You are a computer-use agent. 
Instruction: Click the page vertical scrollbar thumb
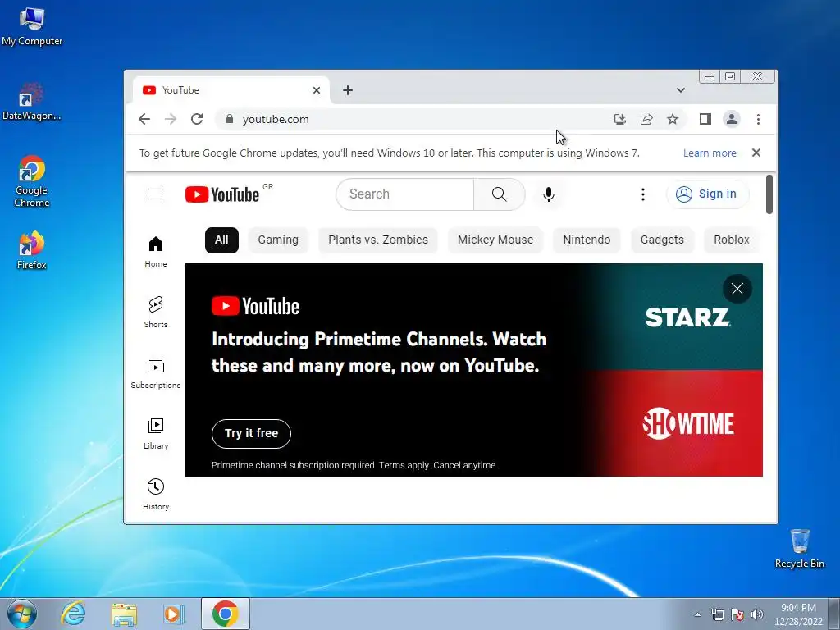tap(769, 194)
